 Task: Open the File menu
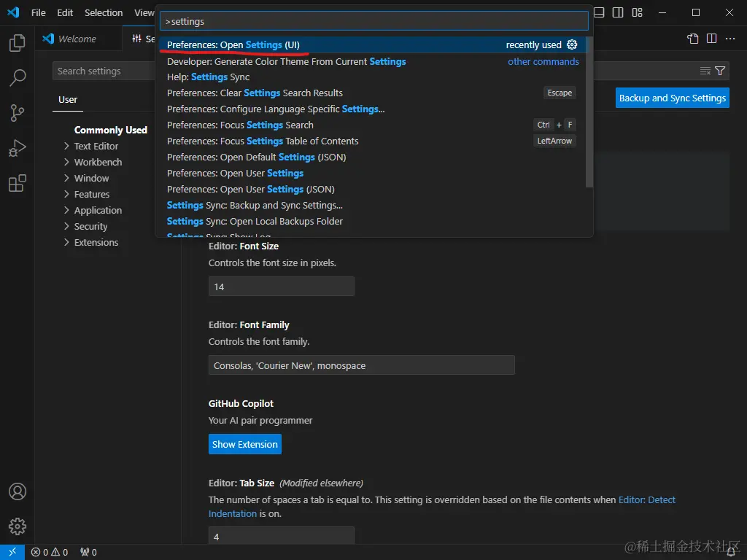click(x=39, y=13)
